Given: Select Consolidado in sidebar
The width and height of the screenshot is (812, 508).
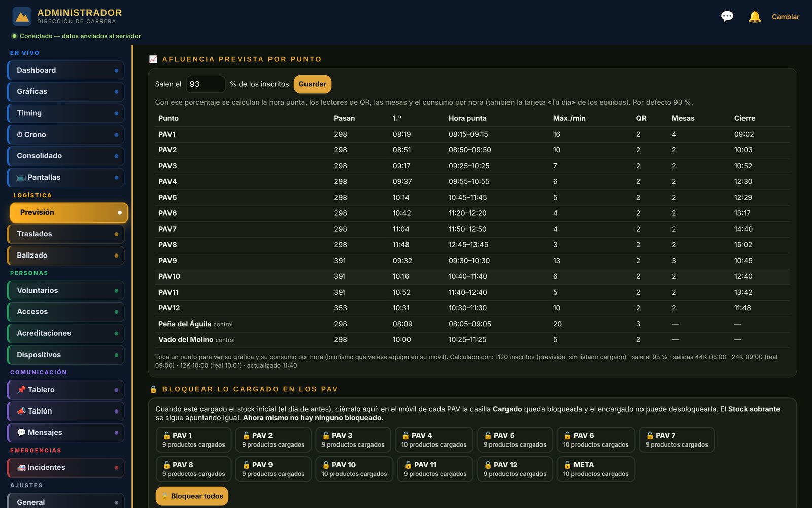Looking at the screenshot, I should 65,156.
